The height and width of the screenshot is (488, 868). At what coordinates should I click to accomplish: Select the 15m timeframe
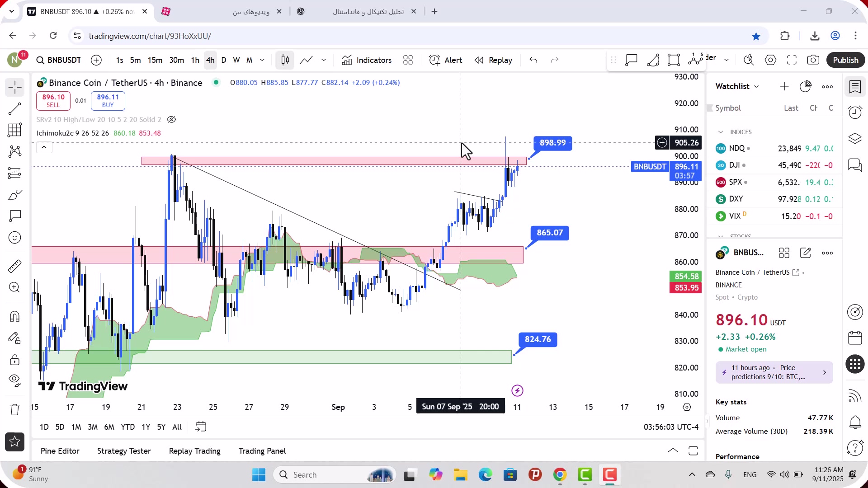155,60
